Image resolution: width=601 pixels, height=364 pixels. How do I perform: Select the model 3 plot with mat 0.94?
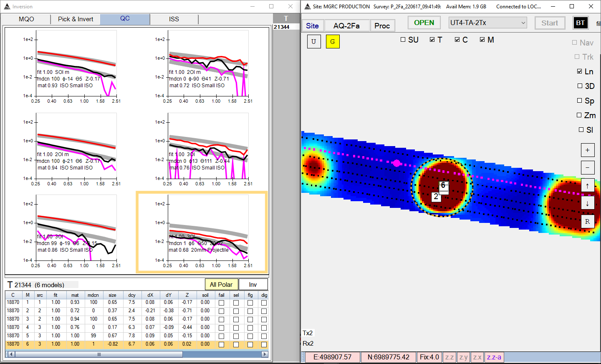tap(71, 149)
